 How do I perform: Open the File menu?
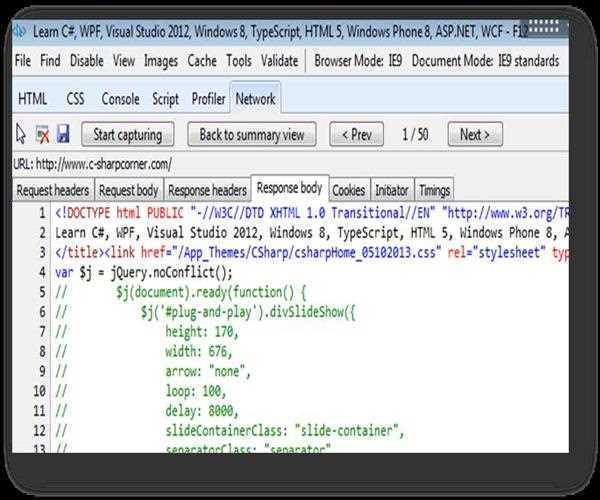(x=22, y=61)
